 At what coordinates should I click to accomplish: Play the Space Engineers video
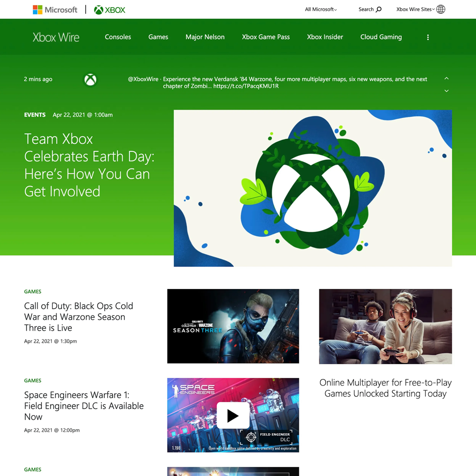[233, 415]
